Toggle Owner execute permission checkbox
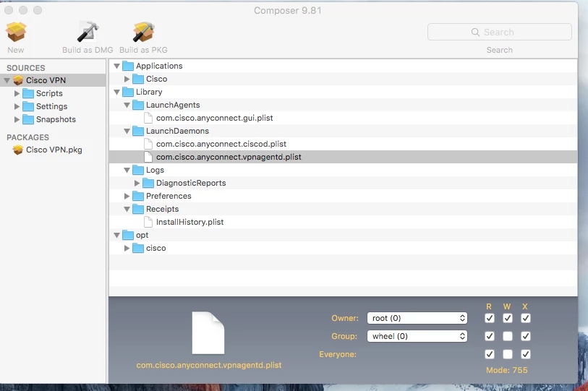The image size is (588, 391). (x=526, y=318)
